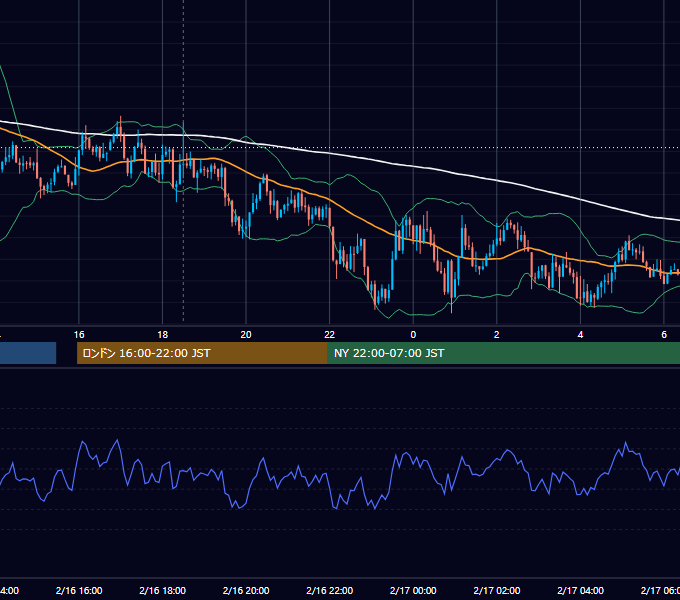This screenshot has height=600, width=680.
Task: Click hour label 2 on price chart axis
Action: [497, 335]
